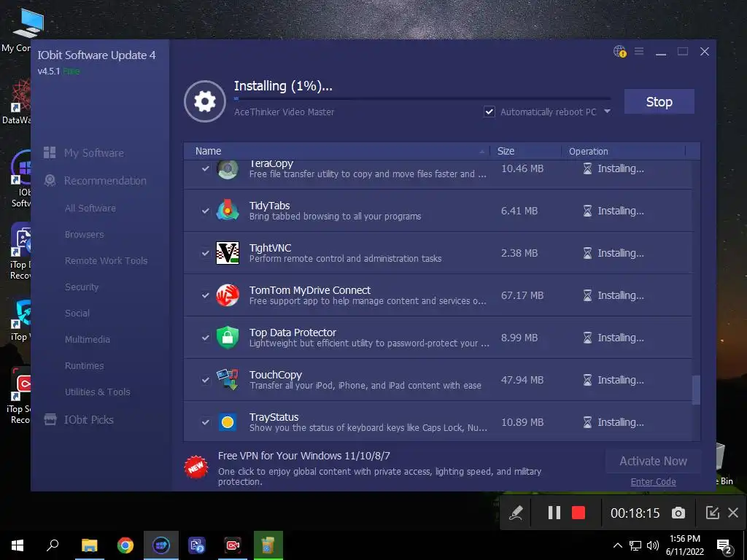Launch Google Chrome from the taskbar
Image resolution: width=747 pixels, height=560 pixels.
pyautogui.click(x=125, y=545)
